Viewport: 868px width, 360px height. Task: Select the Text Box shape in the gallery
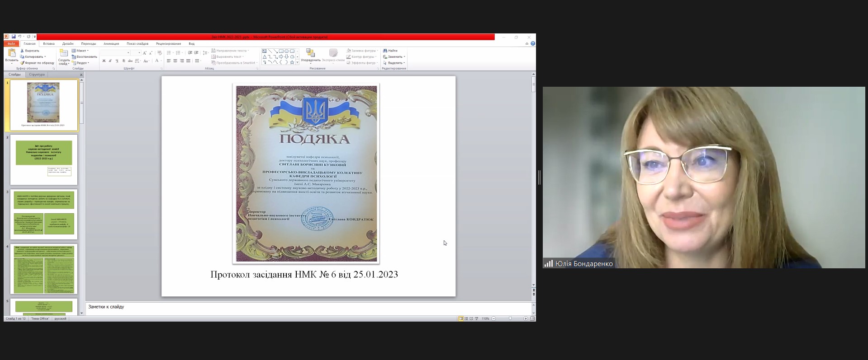click(x=265, y=51)
